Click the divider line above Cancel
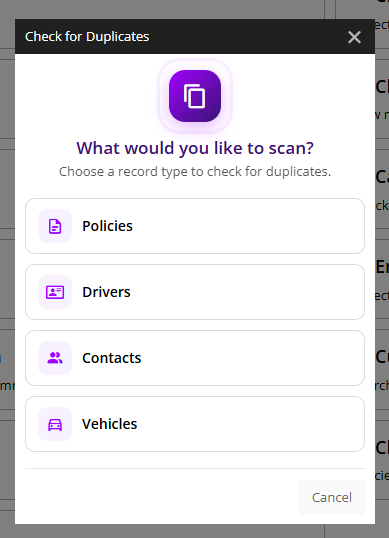Image resolution: width=389 pixels, height=538 pixels. tap(195, 468)
